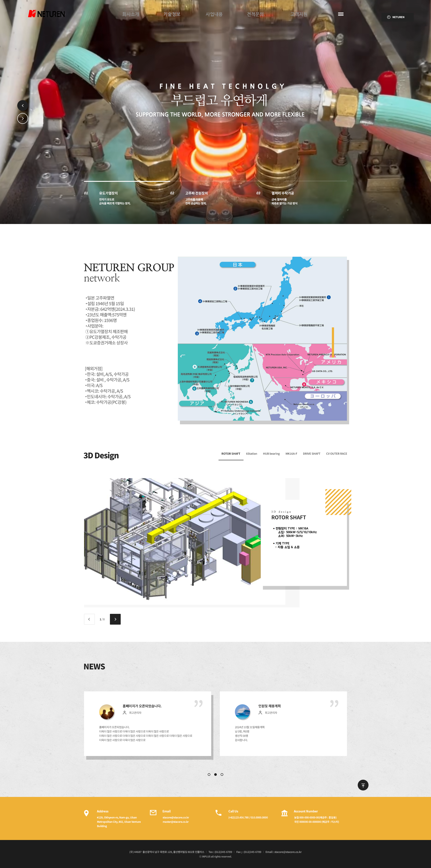This screenshot has height=868, width=431.
Task: Switch to DRIVE SHAFT design tab
Action: click(x=312, y=454)
